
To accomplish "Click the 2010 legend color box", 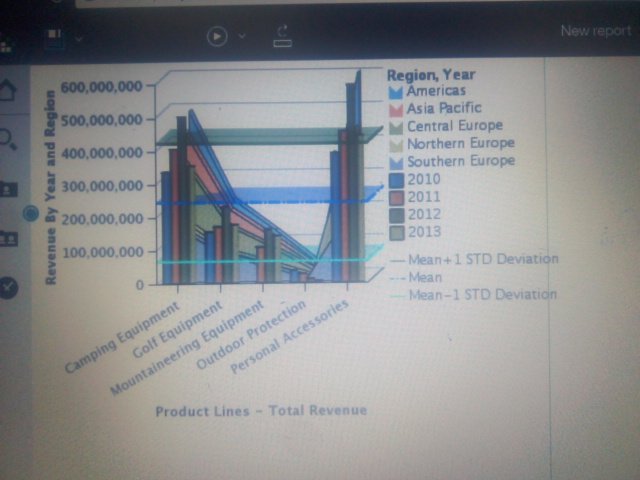I will [397, 180].
